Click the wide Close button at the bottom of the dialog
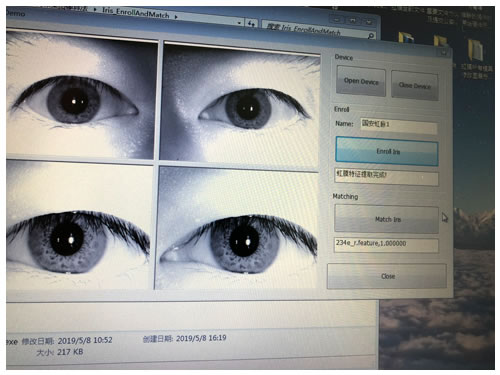The height and width of the screenshot is (375, 500). pos(387,276)
